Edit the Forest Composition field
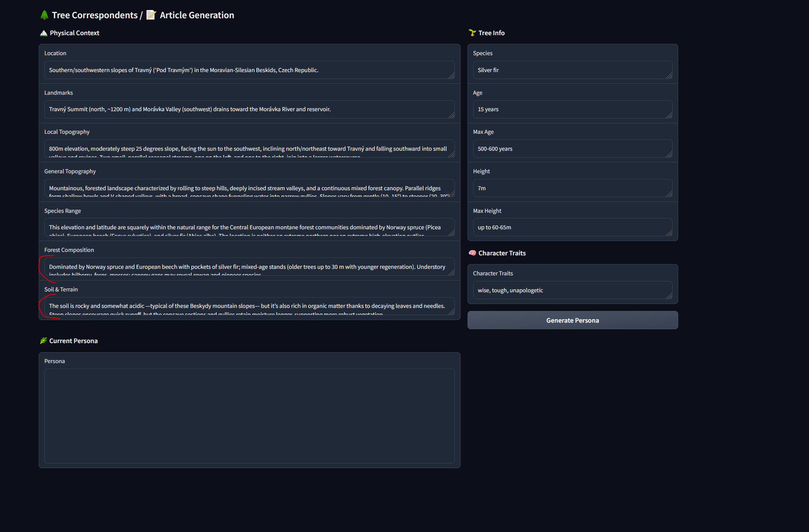809x532 pixels. click(248, 267)
